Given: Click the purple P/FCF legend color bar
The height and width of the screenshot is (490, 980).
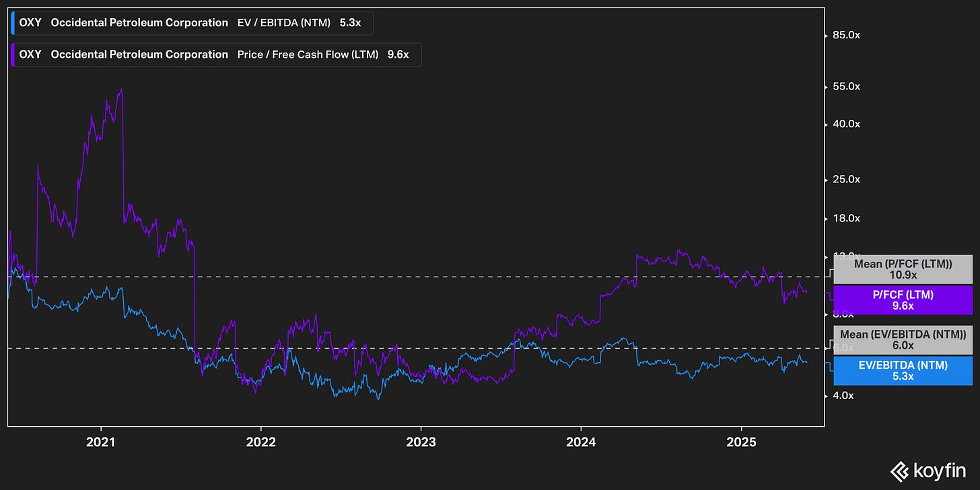Looking at the screenshot, I should (x=12, y=55).
